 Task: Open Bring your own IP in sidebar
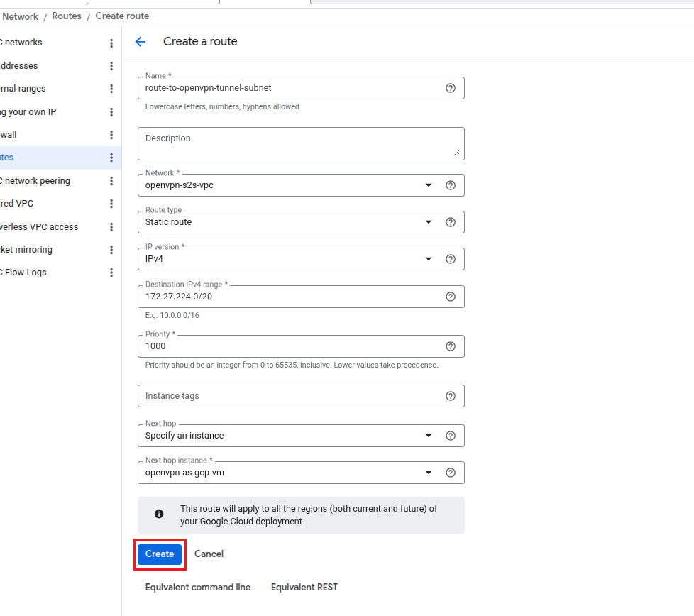coord(28,112)
